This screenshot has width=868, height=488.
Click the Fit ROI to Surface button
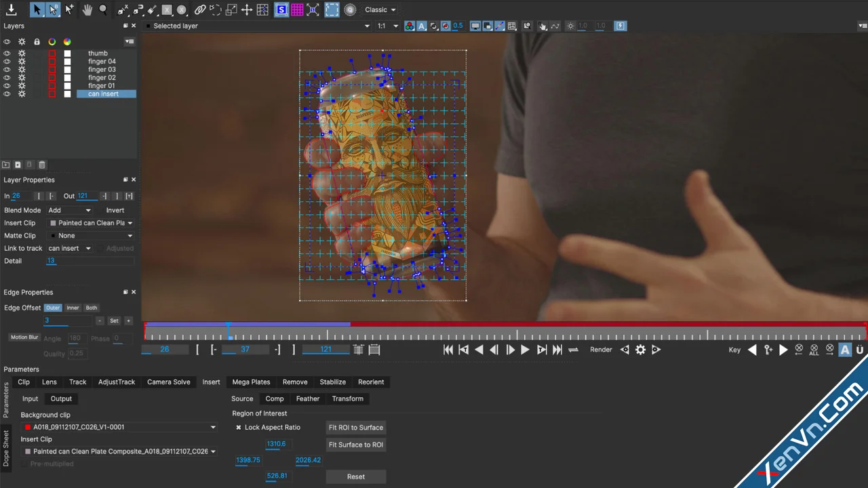pos(356,428)
